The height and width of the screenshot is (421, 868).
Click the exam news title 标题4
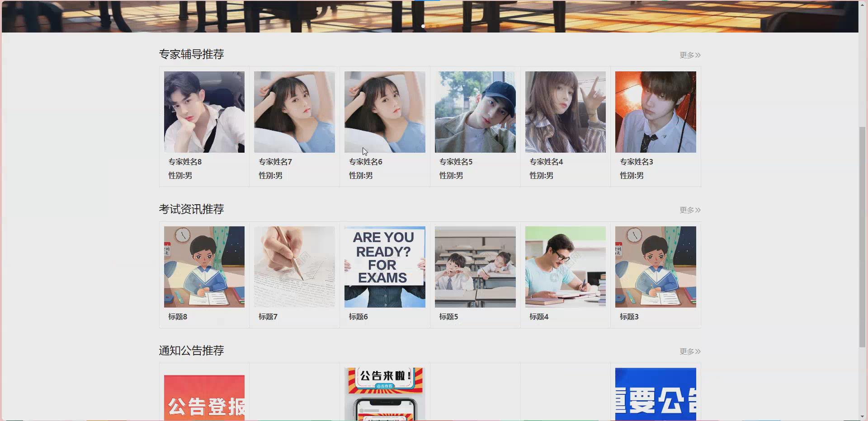coord(539,317)
